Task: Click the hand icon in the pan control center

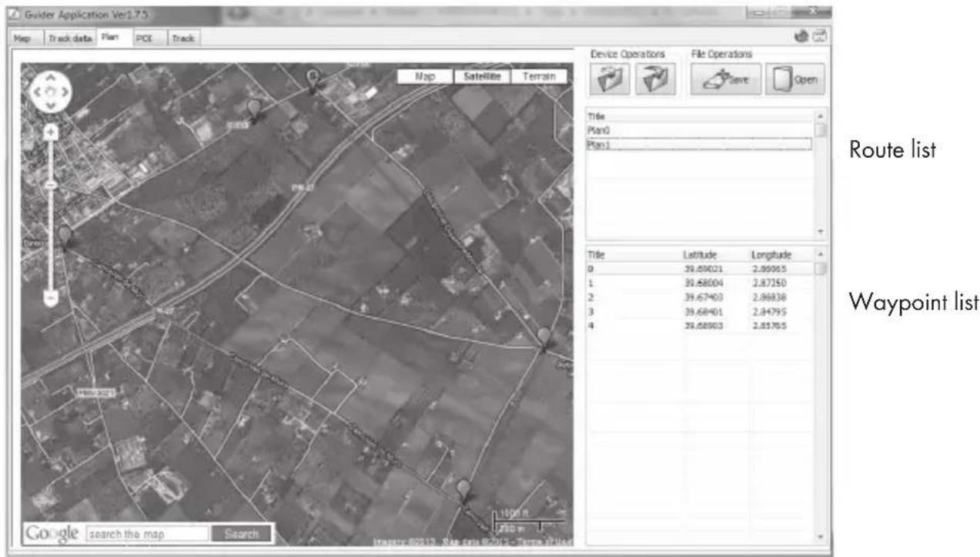Action: [x=51, y=92]
